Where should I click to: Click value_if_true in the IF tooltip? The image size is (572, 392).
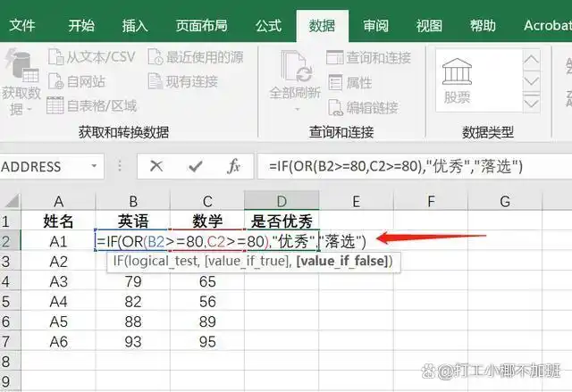tap(247, 262)
